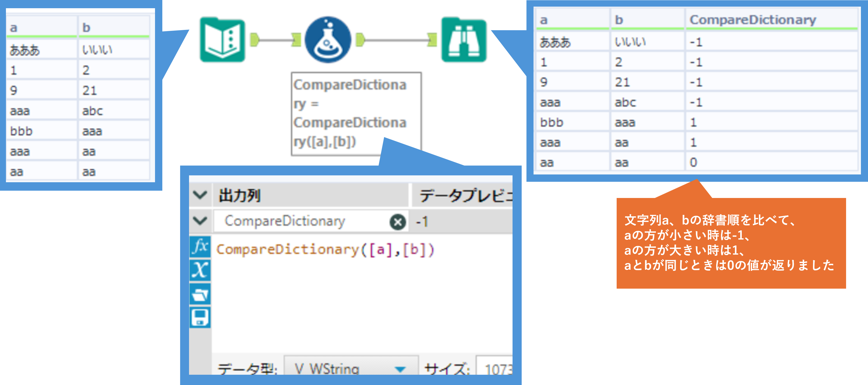
Task: Save expression with the floppy disk icon
Action: (x=200, y=317)
